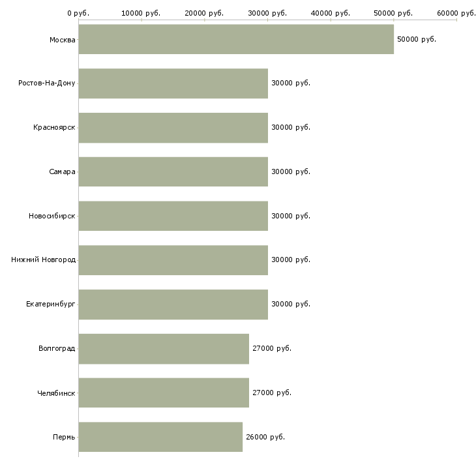
Task: Click the Москва city label
Action: [x=62, y=40]
